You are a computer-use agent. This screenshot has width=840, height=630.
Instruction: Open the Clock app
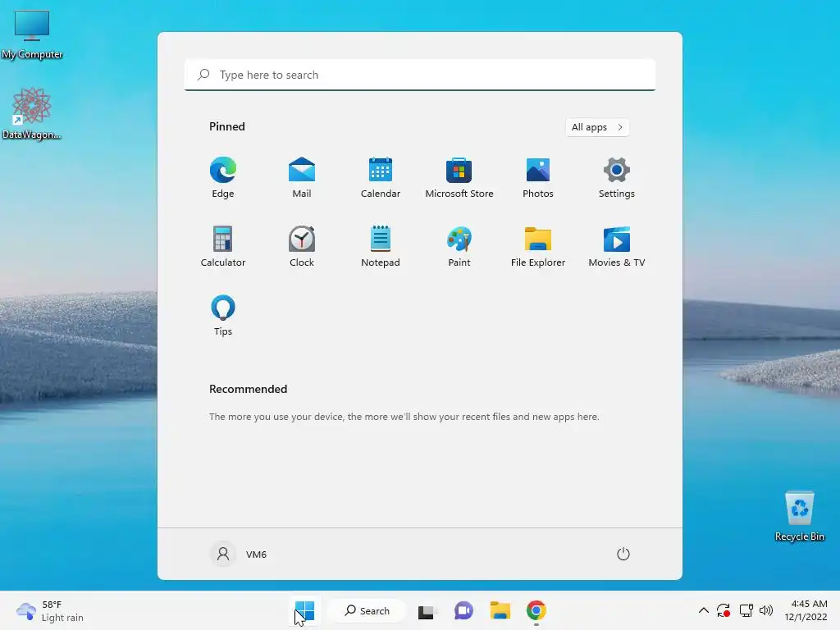click(x=302, y=246)
